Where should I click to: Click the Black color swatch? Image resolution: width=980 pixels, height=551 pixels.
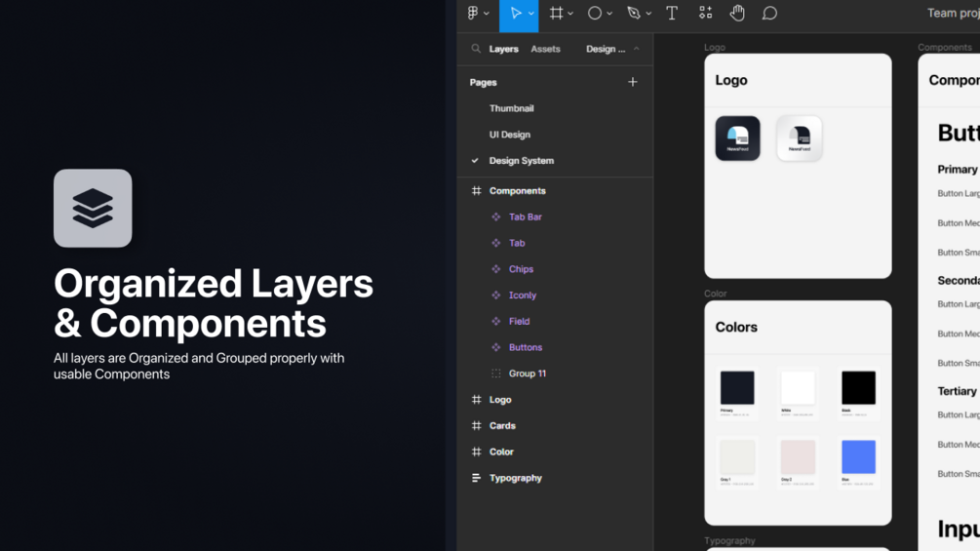[859, 387]
